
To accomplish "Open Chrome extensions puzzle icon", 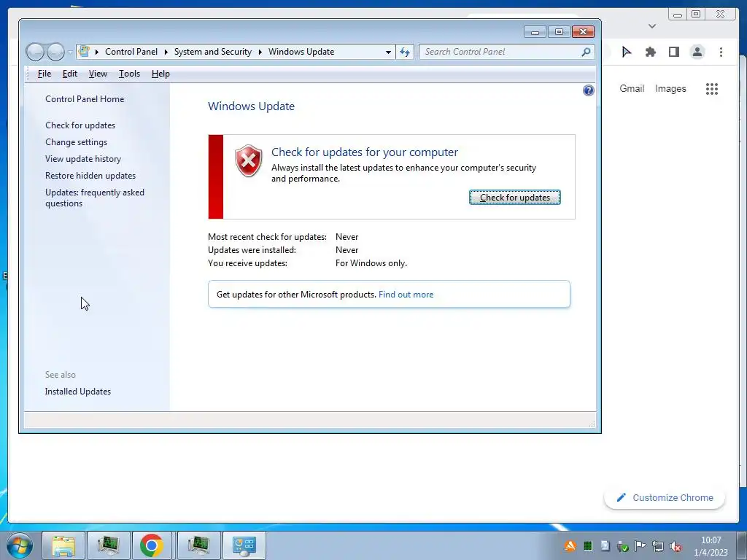I will pos(650,52).
